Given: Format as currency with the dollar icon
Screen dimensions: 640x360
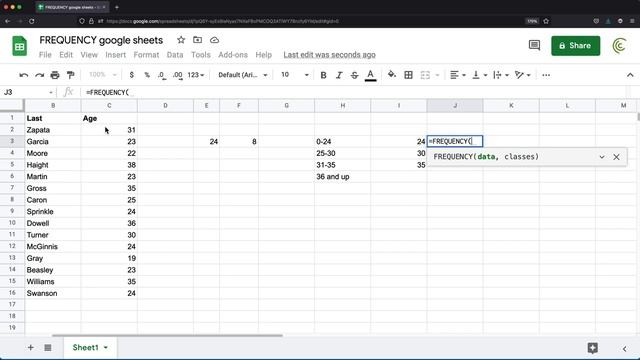Looking at the screenshot, I should (131, 75).
